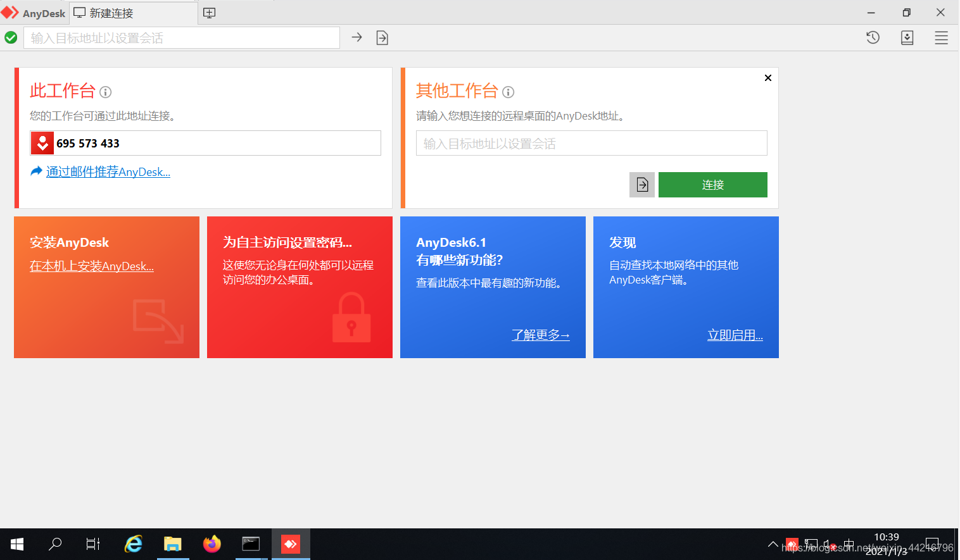The height and width of the screenshot is (560, 960).
Task: Click the 为自主访问设置密码 tile
Action: click(300, 287)
